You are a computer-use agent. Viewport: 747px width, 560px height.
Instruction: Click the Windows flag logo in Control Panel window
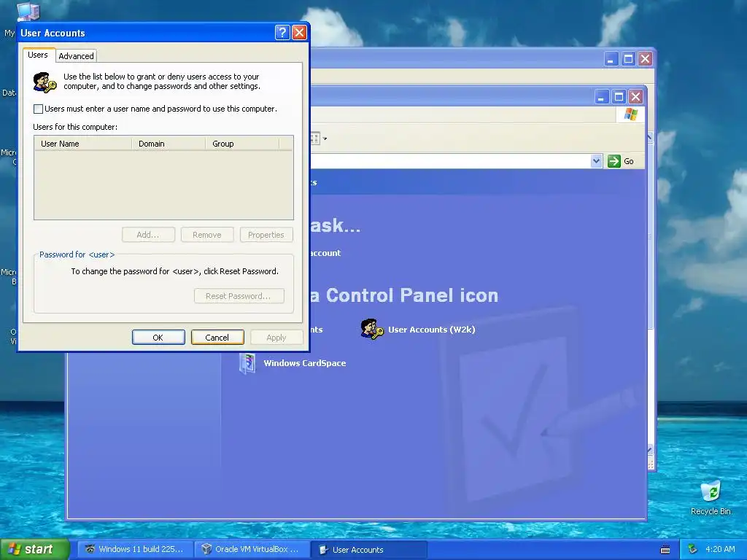click(x=630, y=114)
